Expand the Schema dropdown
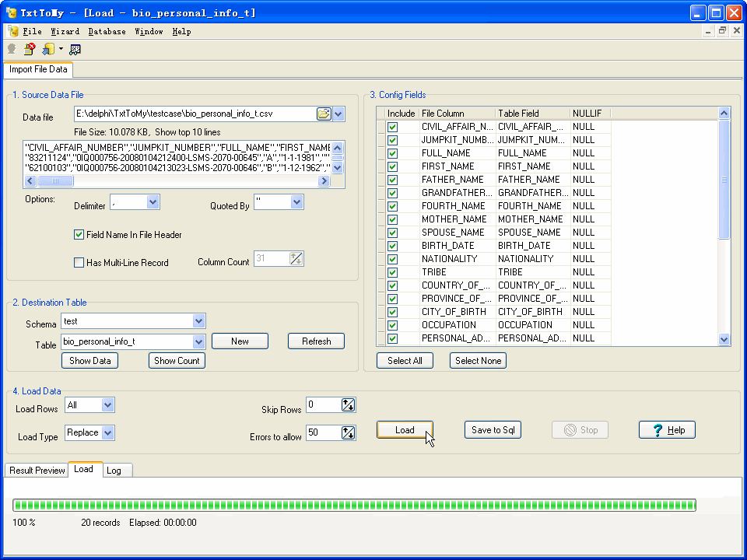747x560 pixels. [198, 321]
